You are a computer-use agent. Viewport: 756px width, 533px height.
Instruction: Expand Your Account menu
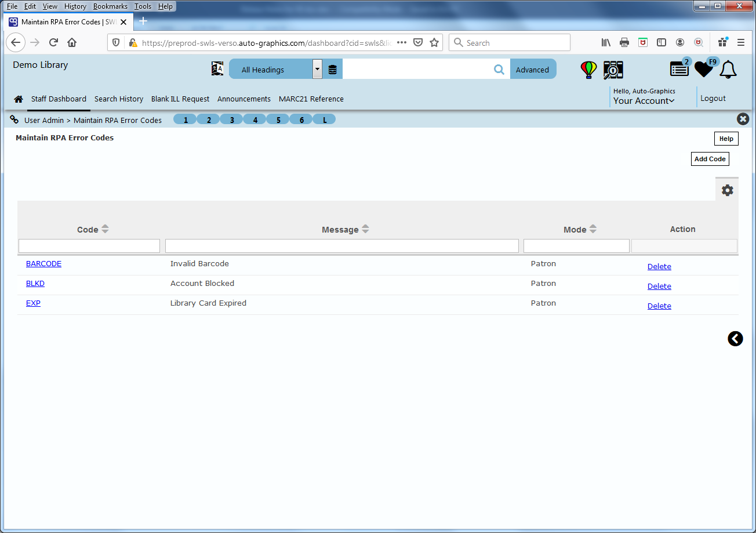(644, 101)
